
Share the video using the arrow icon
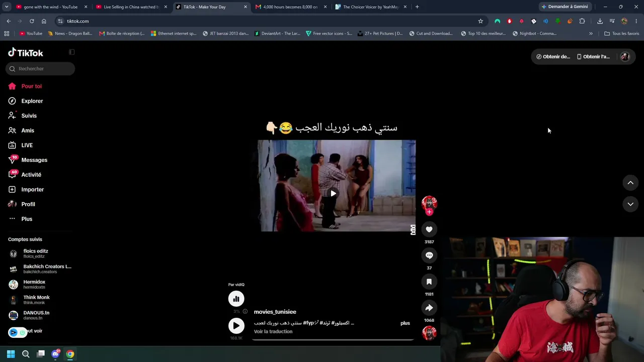click(429, 308)
